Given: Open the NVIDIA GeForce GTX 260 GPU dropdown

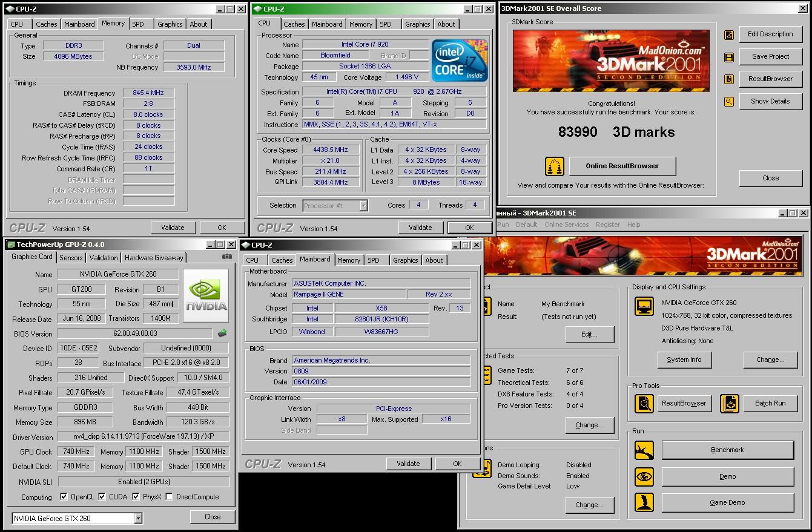Looking at the screenshot, I should tap(138, 518).
